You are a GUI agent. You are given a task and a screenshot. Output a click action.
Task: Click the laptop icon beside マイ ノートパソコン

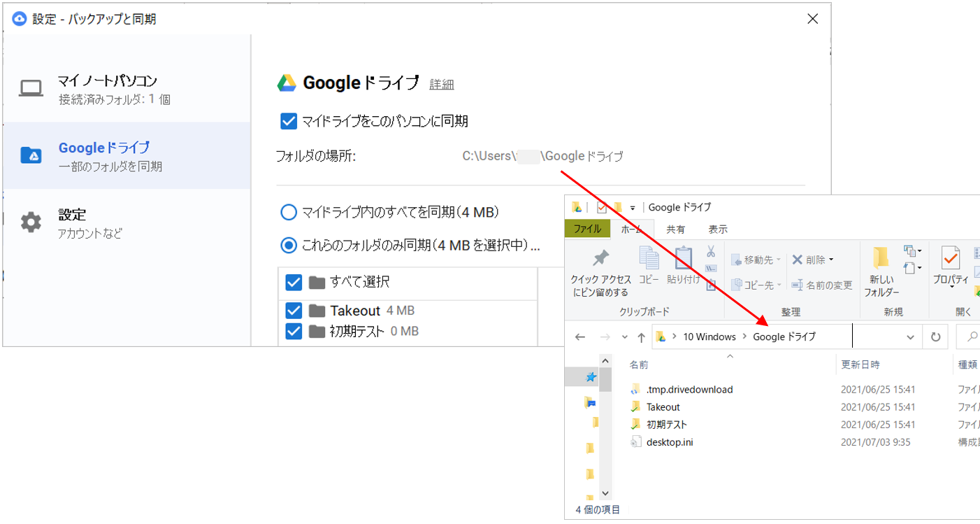31,89
